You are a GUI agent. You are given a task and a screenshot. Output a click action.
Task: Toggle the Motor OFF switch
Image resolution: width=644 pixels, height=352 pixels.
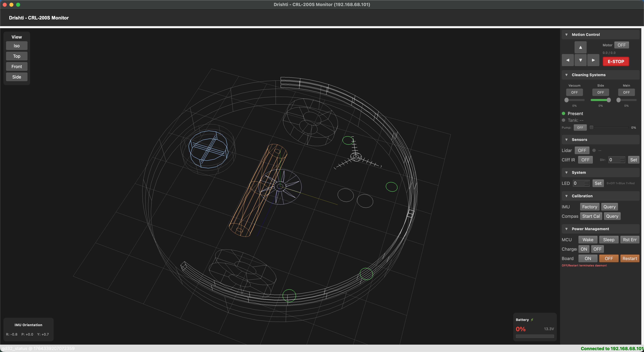pos(621,45)
